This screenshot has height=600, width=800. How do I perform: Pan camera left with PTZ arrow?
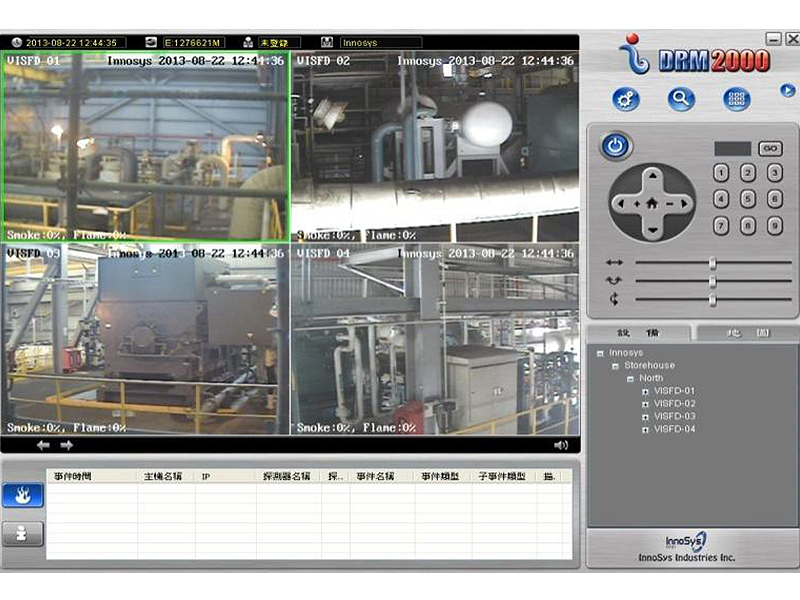(621, 204)
